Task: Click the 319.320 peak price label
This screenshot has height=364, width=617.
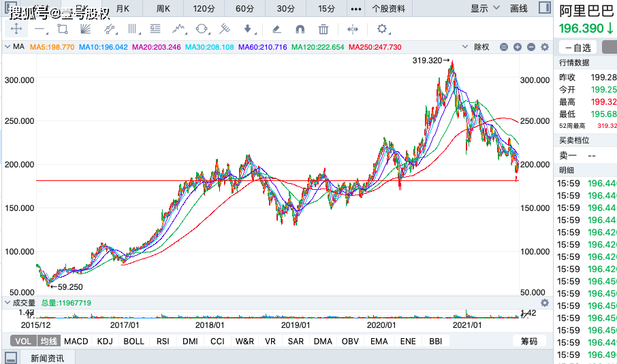Action: tap(427, 61)
